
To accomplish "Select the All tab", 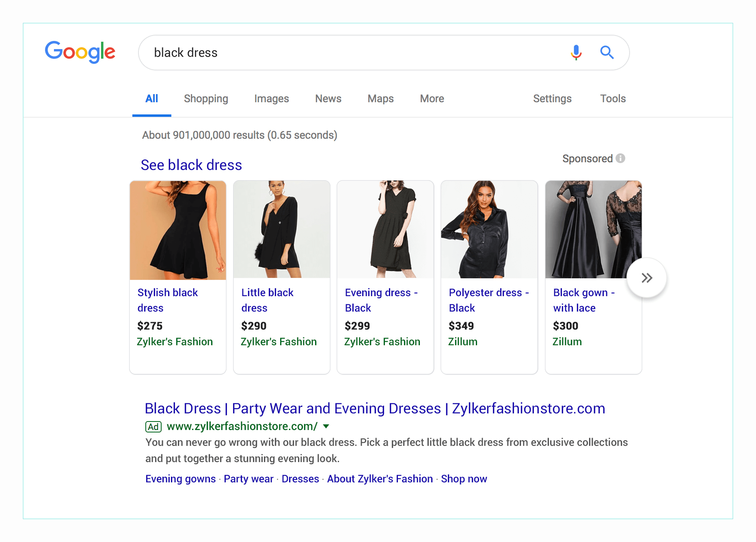I will pyautogui.click(x=151, y=99).
